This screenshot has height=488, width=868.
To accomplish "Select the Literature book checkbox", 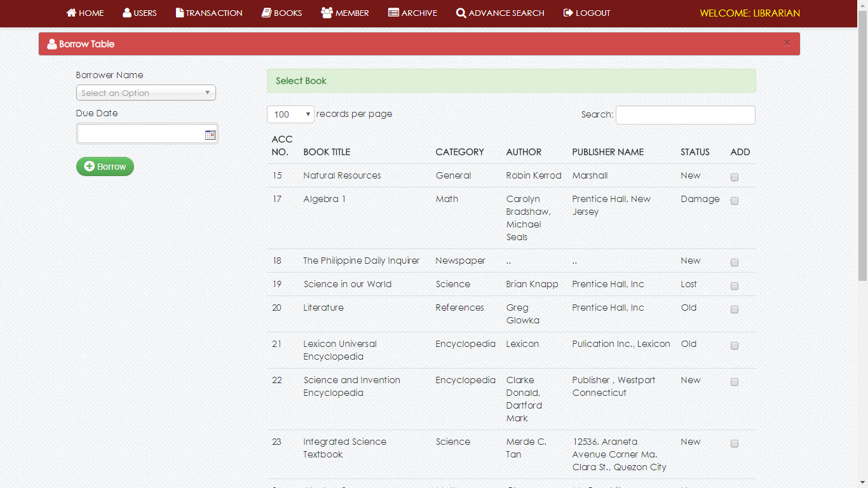I will click(735, 309).
